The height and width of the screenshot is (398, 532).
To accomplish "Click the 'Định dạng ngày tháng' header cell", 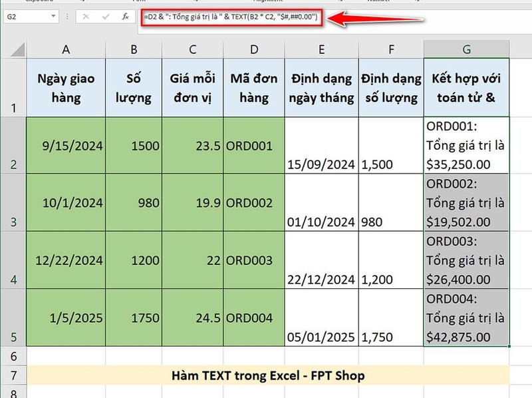I will [x=321, y=88].
